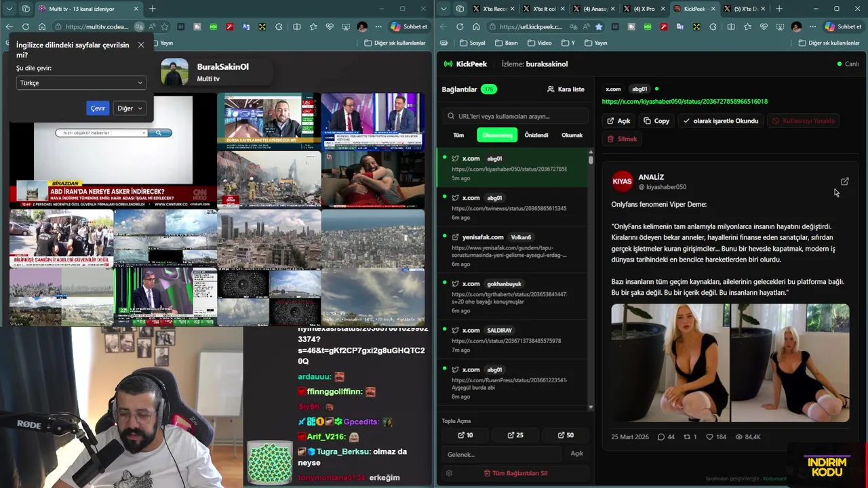This screenshot has height=488, width=868.
Task: Bulk open 10 links
Action: point(465,435)
